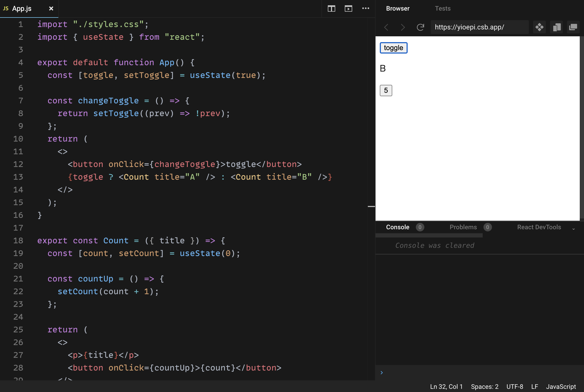Viewport: 584px width, 392px height.
Task: Expand the console input prompt arrow
Action: click(x=381, y=372)
